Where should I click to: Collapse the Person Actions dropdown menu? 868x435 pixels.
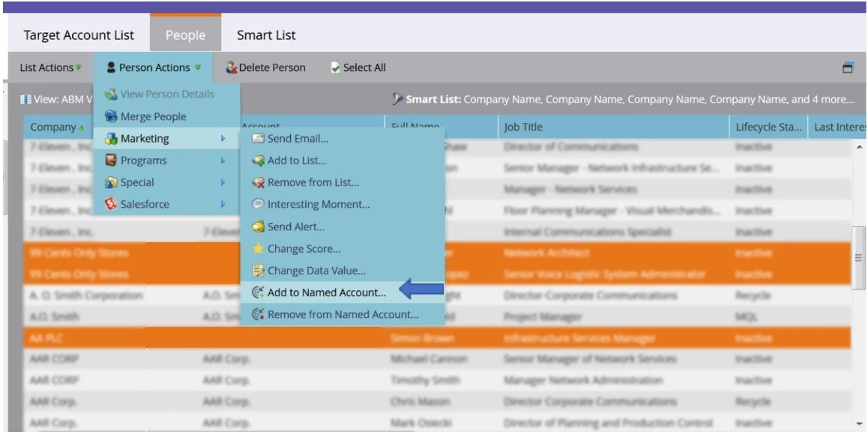[x=153, y=67]
